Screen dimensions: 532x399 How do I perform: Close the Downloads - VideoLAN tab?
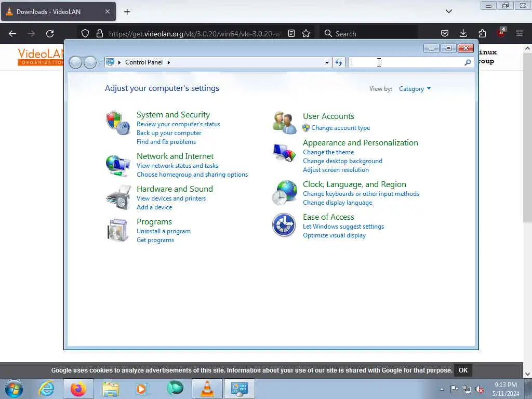tap(107, 11)
